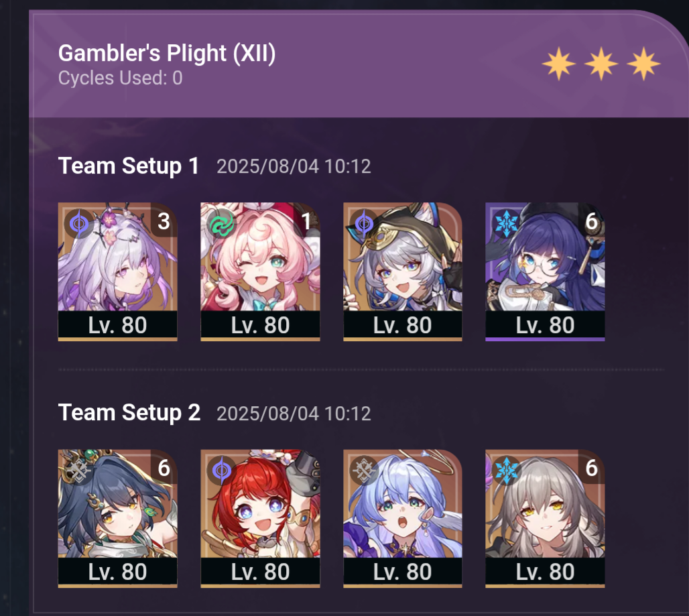The width and height of the screenshot is (689, 616).
Task: Click the Physical icon on blue-haired character
Action: pyautogui.click(x=365, y=471)
